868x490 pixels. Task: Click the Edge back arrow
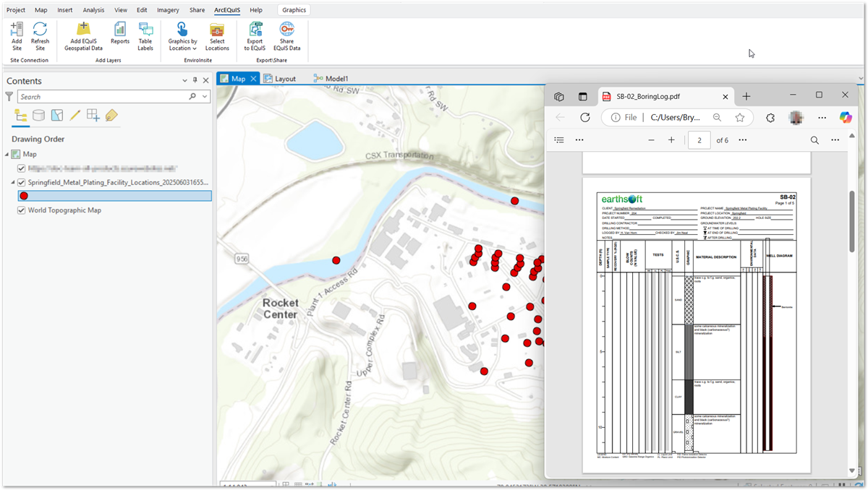click(560, 117)
